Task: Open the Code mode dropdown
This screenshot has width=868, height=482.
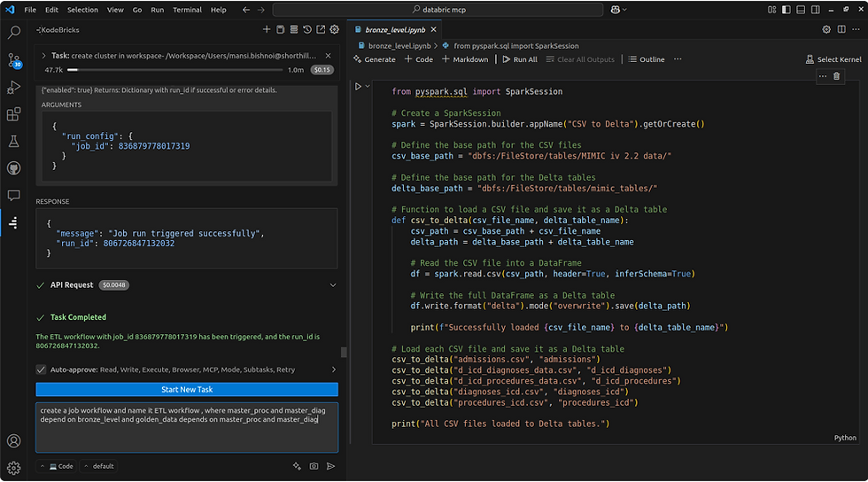Action: click(60, 466)
